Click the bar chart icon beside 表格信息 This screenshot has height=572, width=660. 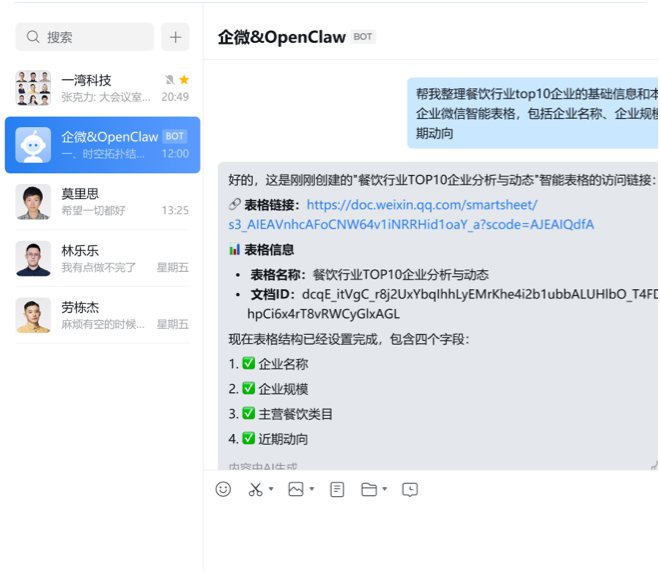pyautogui.click(x=234, y=250)
